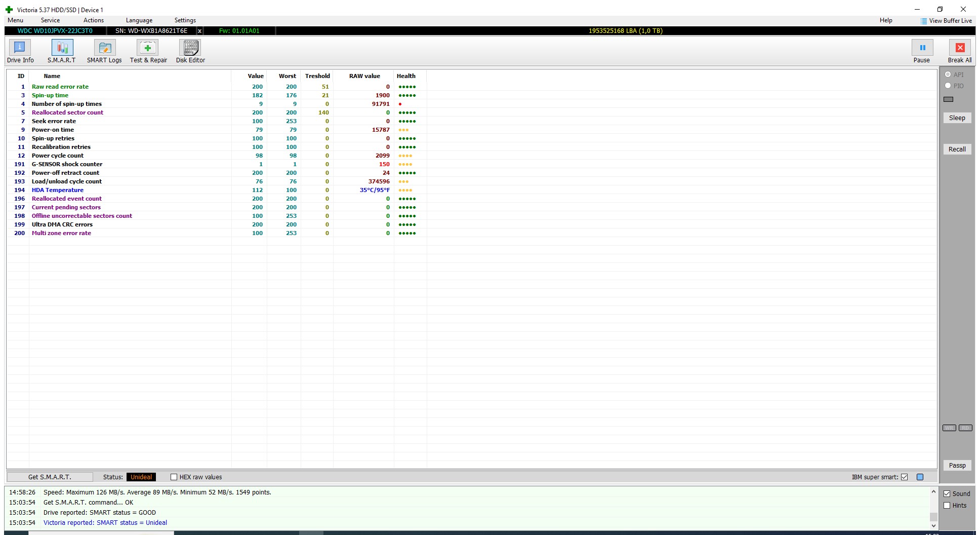Click the View Buffer Live icon
This screenshot has height=535, width=980.
click(x=924, y=21)
